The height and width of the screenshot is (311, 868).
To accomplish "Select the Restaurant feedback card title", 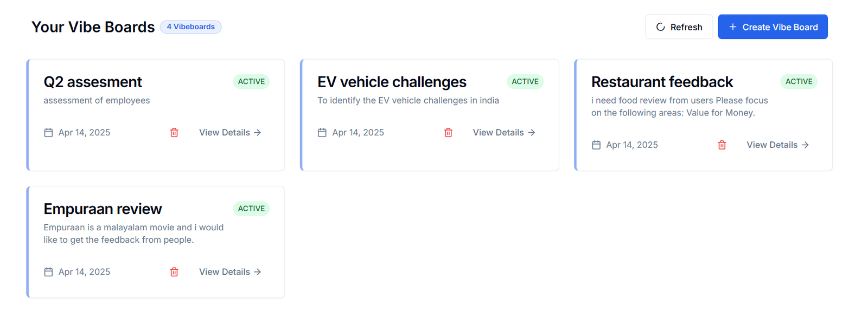I will tap(662, 82).
